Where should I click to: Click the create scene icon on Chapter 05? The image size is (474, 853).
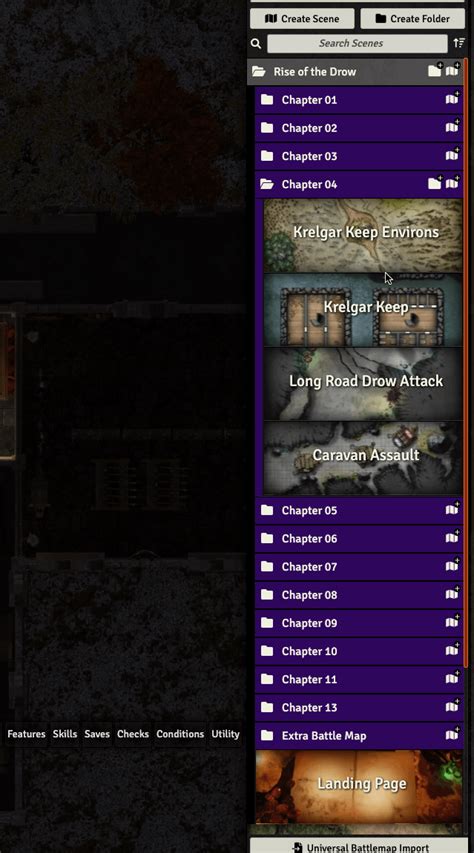pyautogui.click(x=452, y=510)
